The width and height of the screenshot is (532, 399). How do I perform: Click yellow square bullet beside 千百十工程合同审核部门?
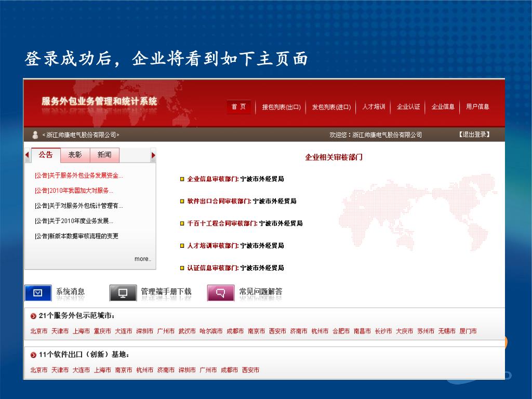[x=182, y=223]
